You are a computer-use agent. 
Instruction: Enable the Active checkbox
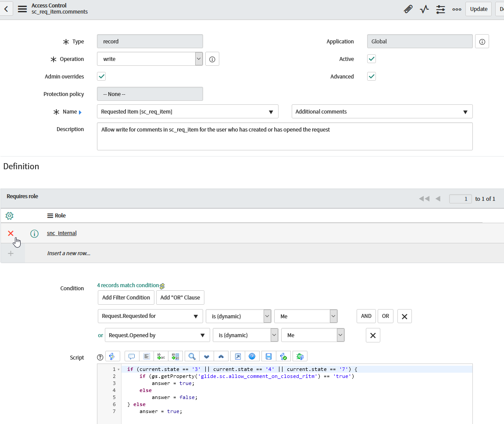tap(371, 59)
